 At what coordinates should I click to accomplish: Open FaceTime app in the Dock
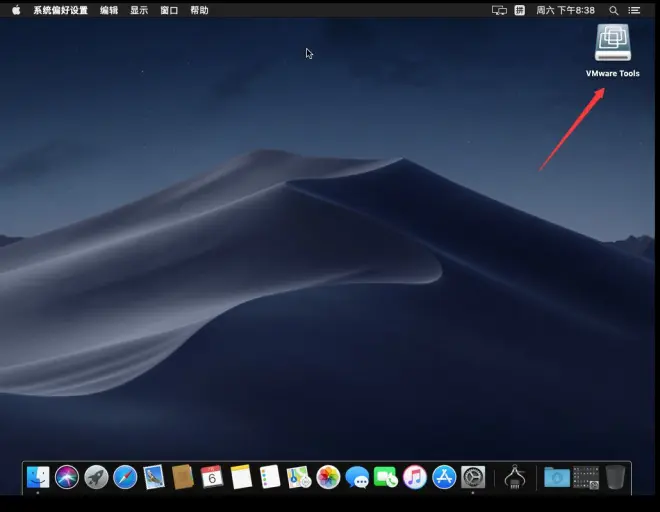tap(386, 477)
